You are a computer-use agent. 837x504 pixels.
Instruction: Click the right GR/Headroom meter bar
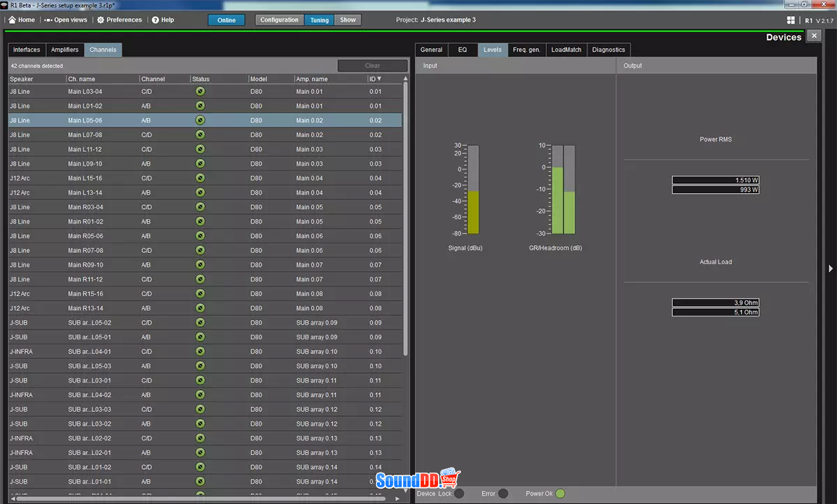[569, 190]
